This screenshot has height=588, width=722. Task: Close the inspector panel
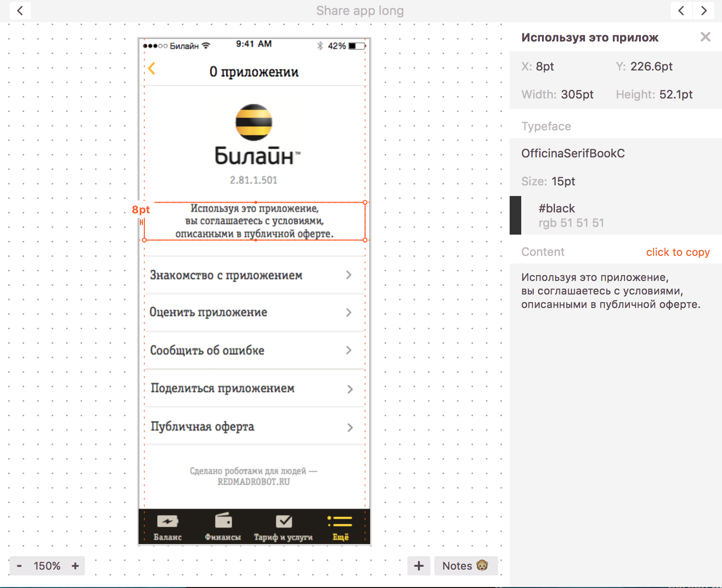click(705, 37)
